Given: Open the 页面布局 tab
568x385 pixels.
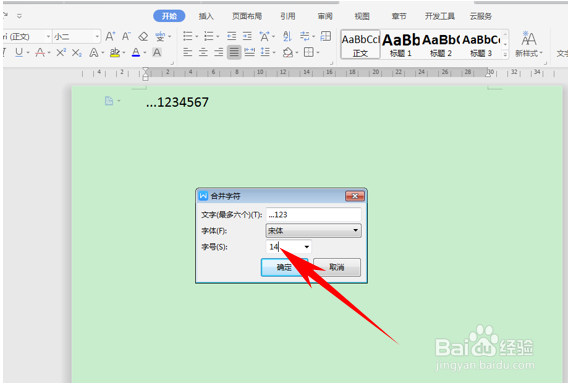Looking at the screenshot, I should tap(247, 16).
